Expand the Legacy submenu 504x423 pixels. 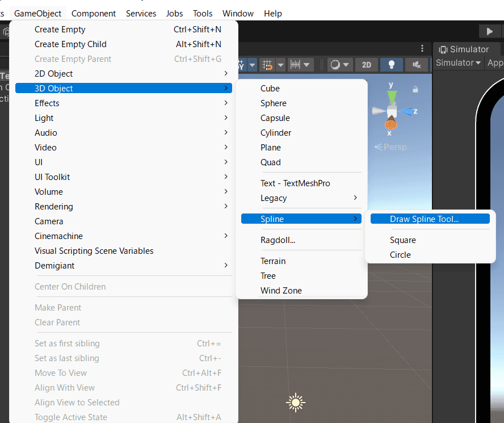[x=301, y=198]
